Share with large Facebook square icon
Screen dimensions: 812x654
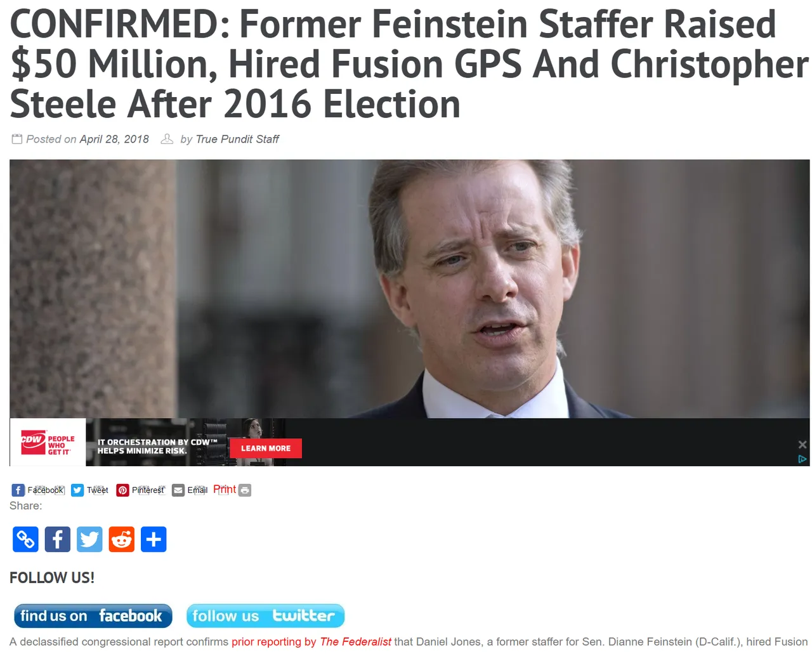(x=58, y=539)
